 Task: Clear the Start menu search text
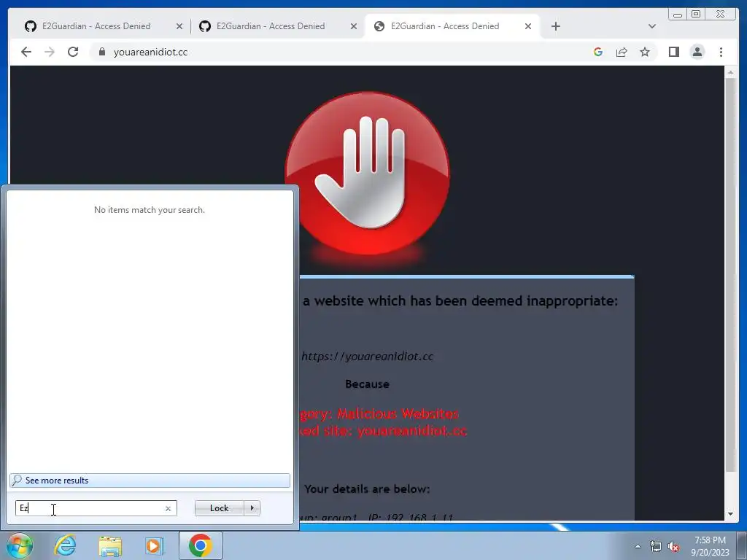169,508
